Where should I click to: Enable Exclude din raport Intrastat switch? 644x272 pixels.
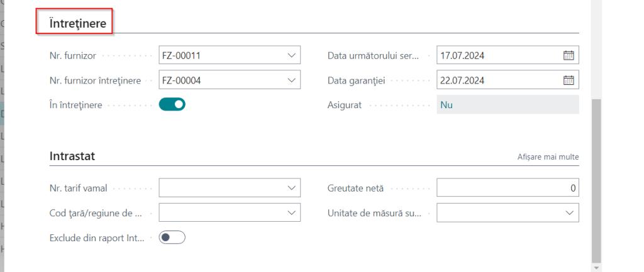coord(173,238)
